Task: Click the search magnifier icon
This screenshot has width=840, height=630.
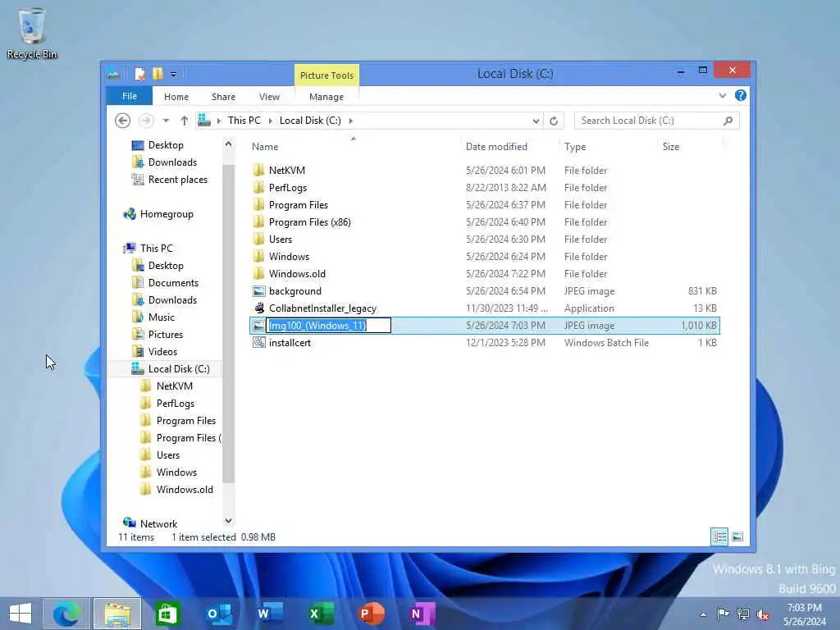Action: pos(728,121)
